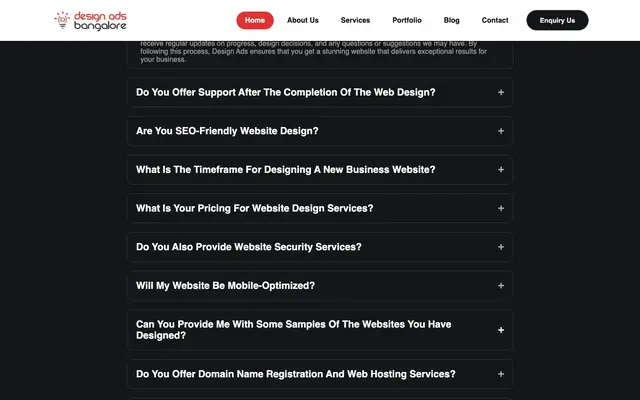Open FAQ 'Are You SEO-Friendly Website Design?'
The width and height of the screenshot is (640, 400).
[320, 131]
